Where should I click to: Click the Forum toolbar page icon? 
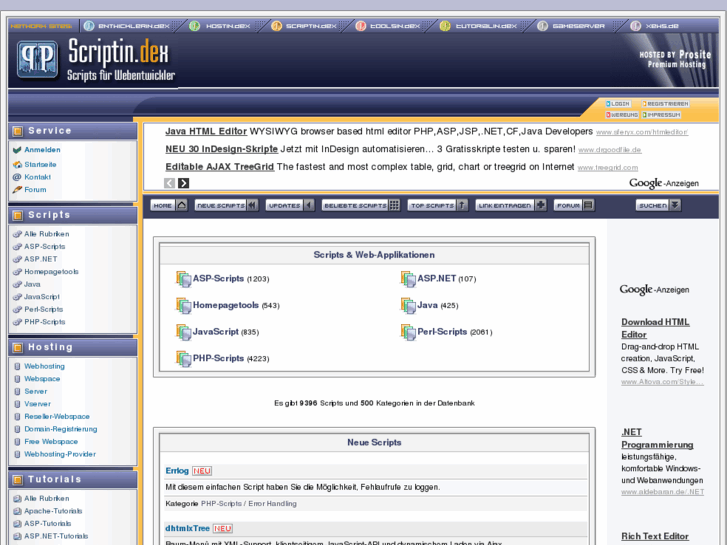tap(588, 205)
